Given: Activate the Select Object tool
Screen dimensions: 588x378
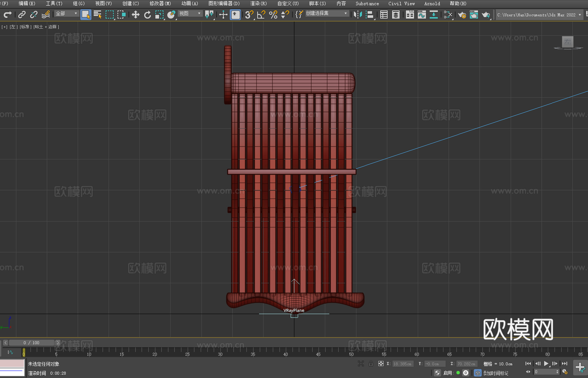Looking at the screenshot, I should (x=86, y=14).
